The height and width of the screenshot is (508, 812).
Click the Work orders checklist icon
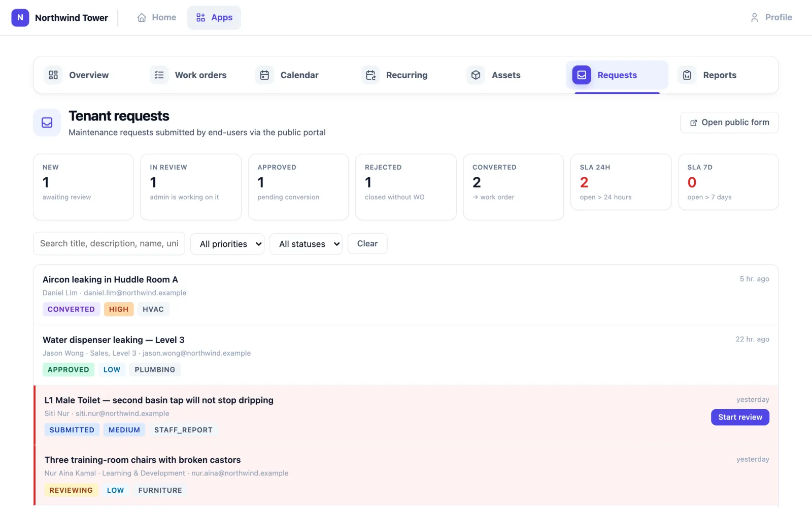159,75
